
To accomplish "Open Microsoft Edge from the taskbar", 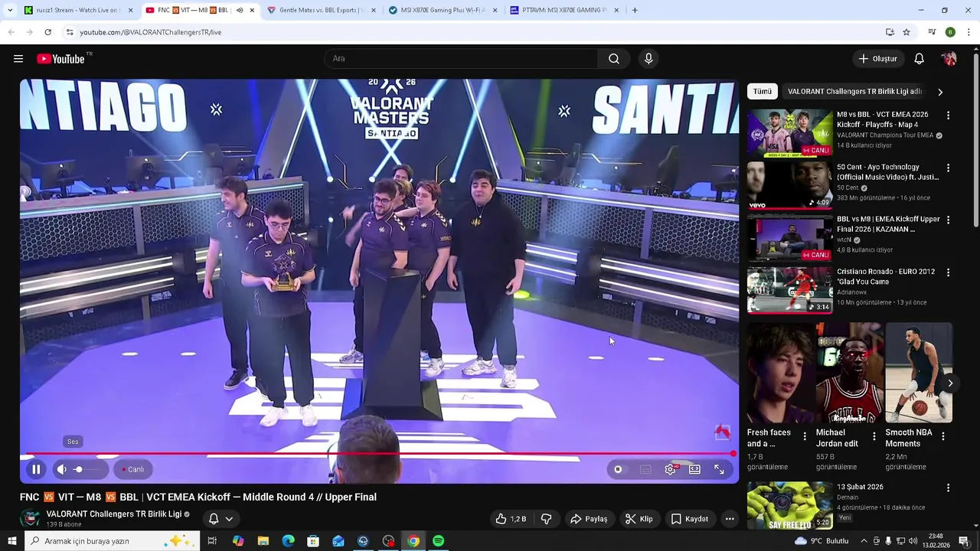I will (x=288, y=541).
